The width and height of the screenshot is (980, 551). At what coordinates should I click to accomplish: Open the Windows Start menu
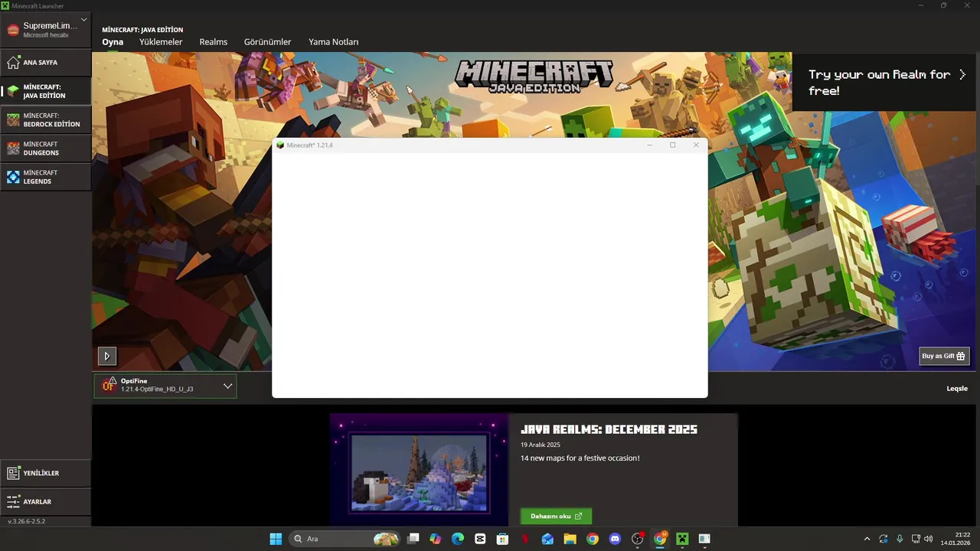coord(276,539)
